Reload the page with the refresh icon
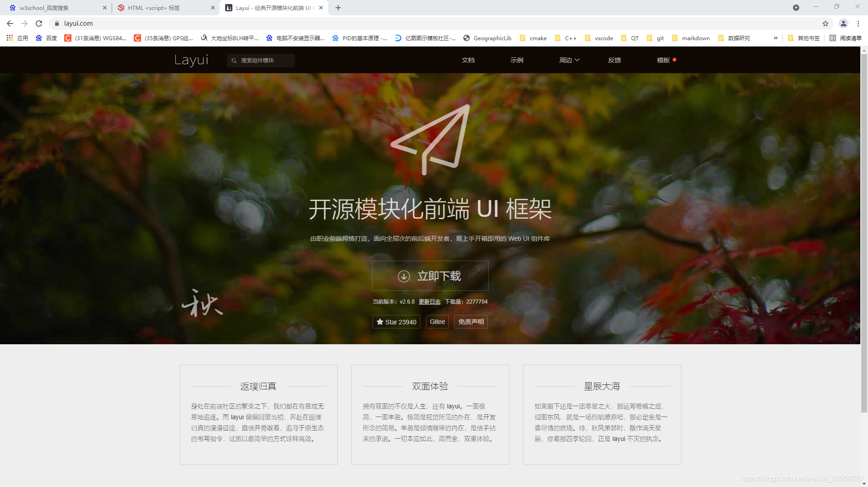The image size is (868, 487). (x=39, y=23)
